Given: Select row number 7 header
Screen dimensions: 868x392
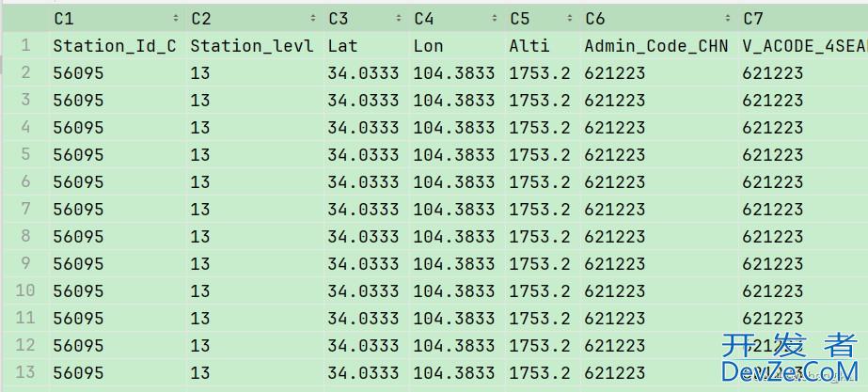Looking at the screenshot, I should point(25,209).
